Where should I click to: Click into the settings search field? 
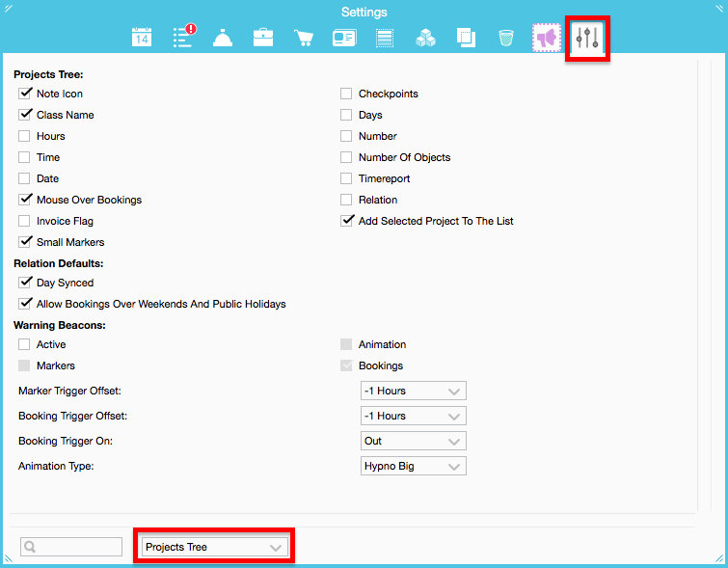[x=71, y=547]
